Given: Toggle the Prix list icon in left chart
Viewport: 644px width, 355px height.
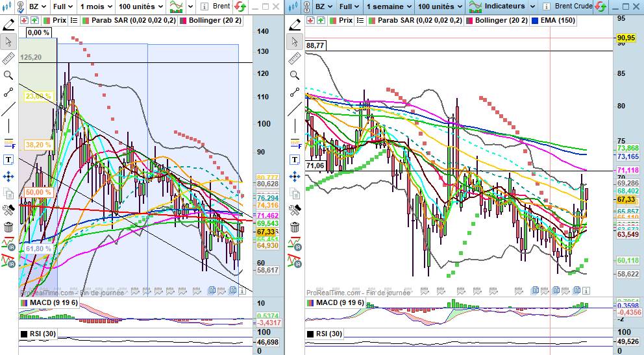Looking at the screenshot, I should 73,20.
